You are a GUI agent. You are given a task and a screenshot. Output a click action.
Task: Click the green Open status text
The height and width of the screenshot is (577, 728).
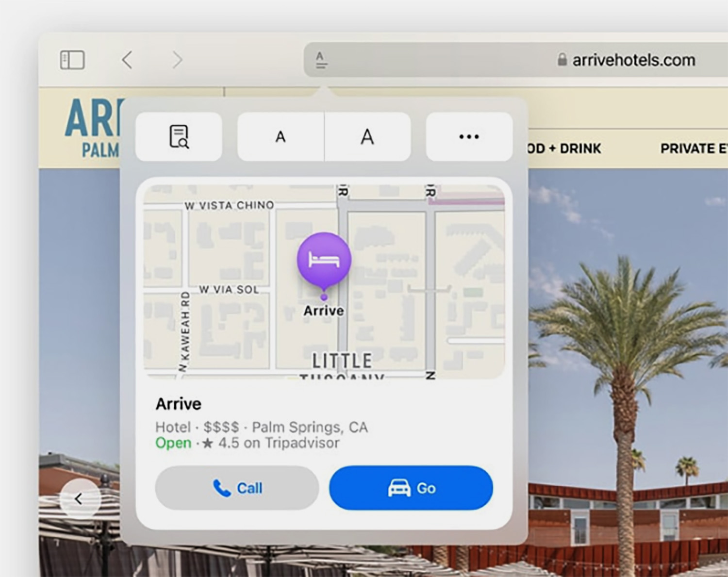tap(173, 443)
